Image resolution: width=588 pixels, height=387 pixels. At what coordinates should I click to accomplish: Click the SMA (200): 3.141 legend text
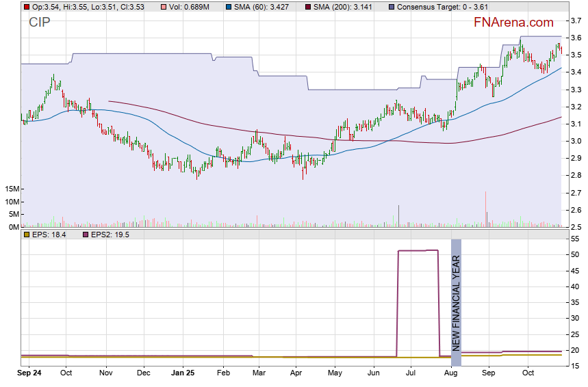point(346,7)
